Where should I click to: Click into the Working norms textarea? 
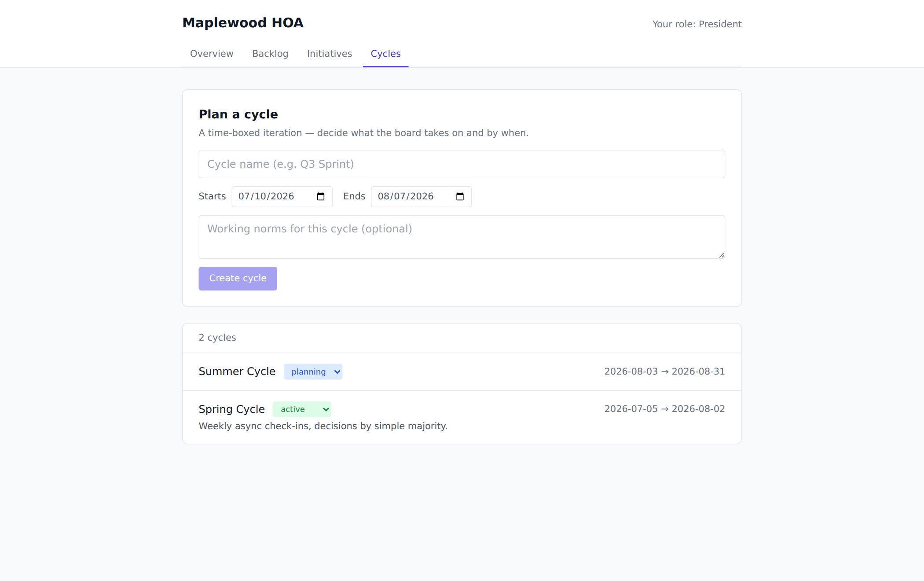click(462, 237)
